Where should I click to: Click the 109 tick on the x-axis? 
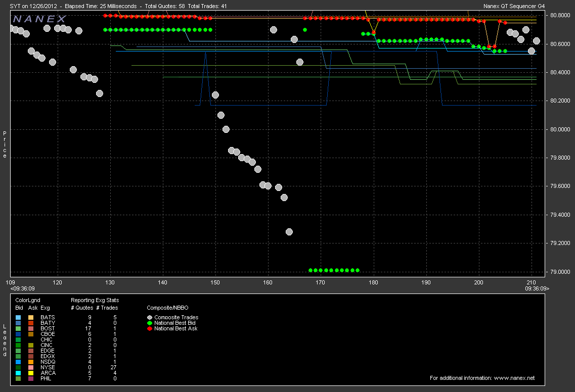point(10,282)
